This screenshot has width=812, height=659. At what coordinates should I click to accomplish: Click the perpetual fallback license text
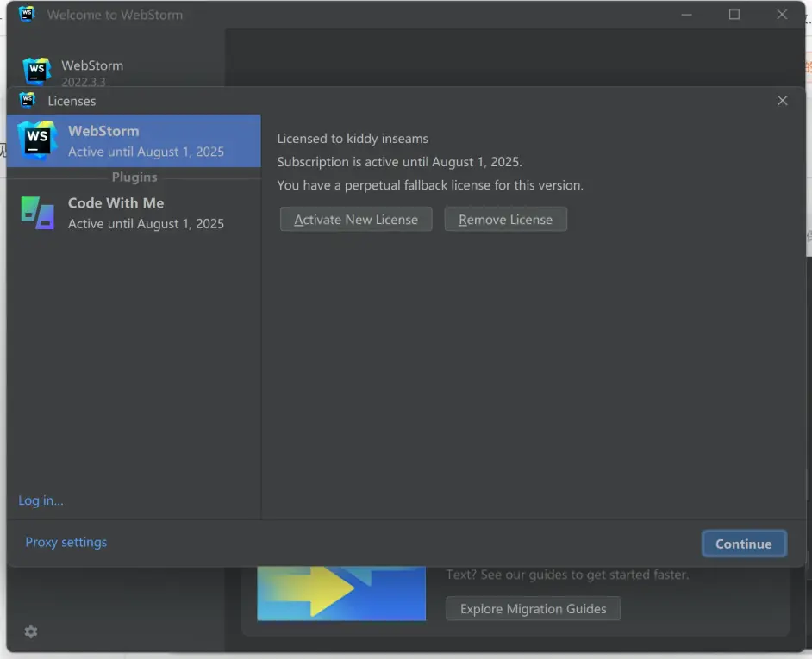coord(430,185)
